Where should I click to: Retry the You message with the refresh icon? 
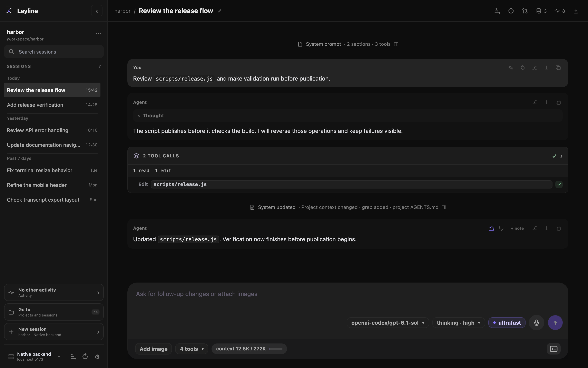click(523, 68)
